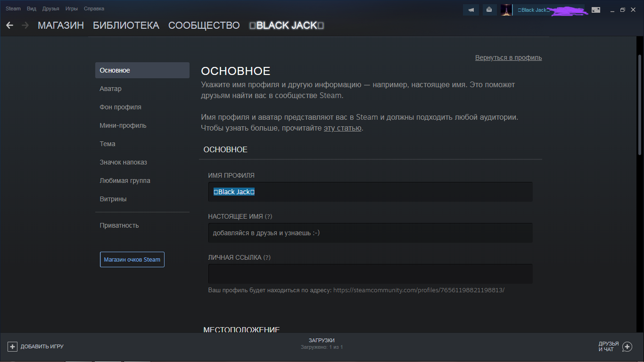This screenshot has height=362, width=644.
Task: Open ДРУЗЬЯ И ЧАТ label
Action: click(609, 346)
